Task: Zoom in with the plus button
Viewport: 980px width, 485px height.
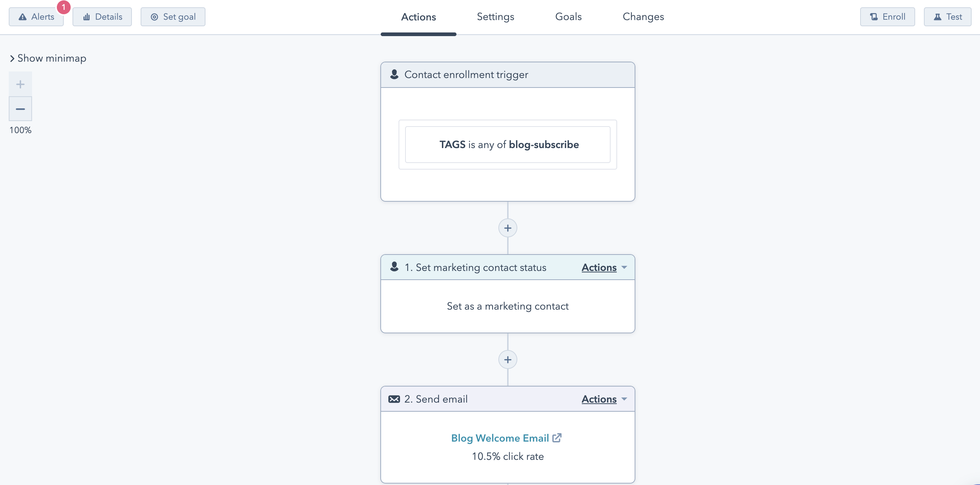Action: 20,84
